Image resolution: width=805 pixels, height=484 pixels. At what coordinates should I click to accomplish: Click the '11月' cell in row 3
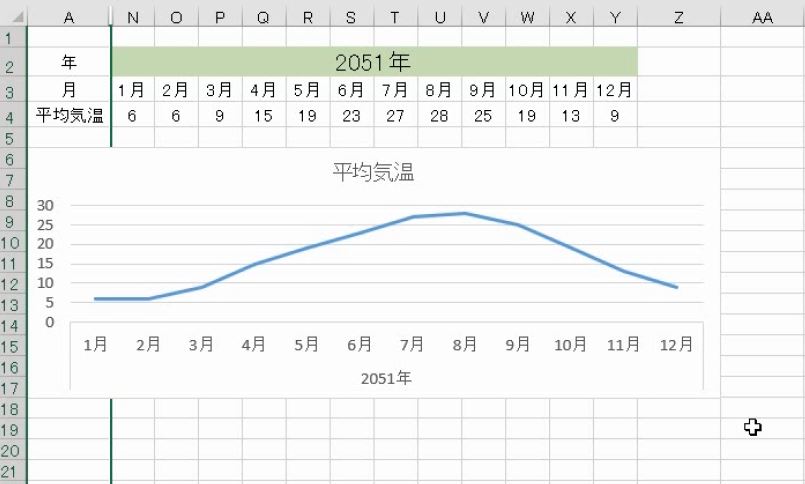tap(571, 90)
